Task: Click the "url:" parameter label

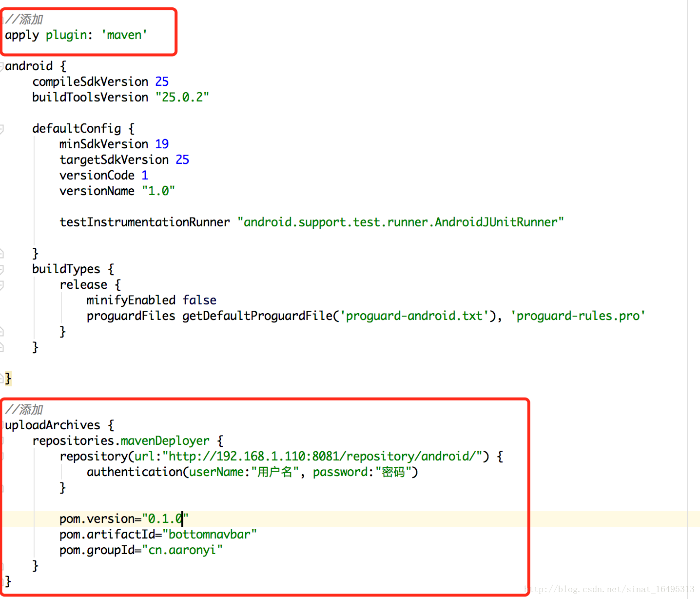Action: click(x=148, y=456)
